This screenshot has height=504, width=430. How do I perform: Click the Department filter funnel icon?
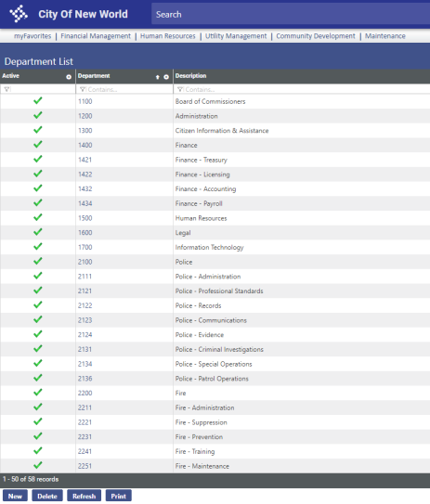pyautogui.click(x=83, y=89)
